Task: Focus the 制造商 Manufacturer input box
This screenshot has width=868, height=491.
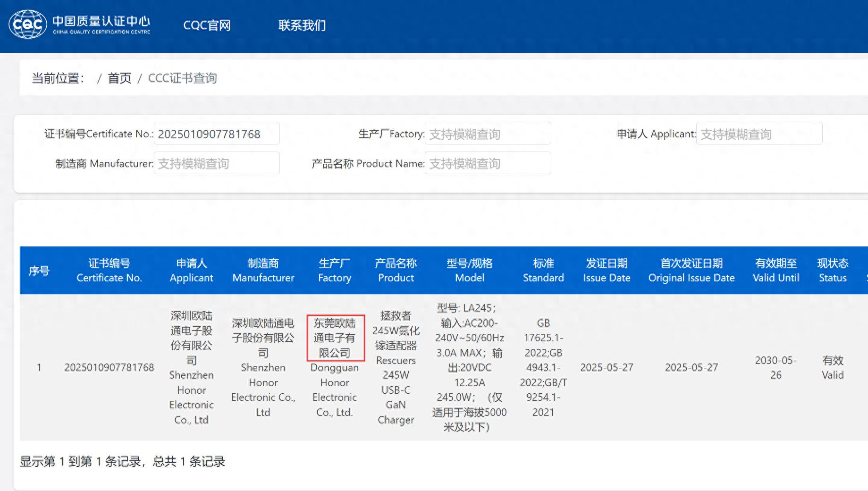Action: coord(217,163)
